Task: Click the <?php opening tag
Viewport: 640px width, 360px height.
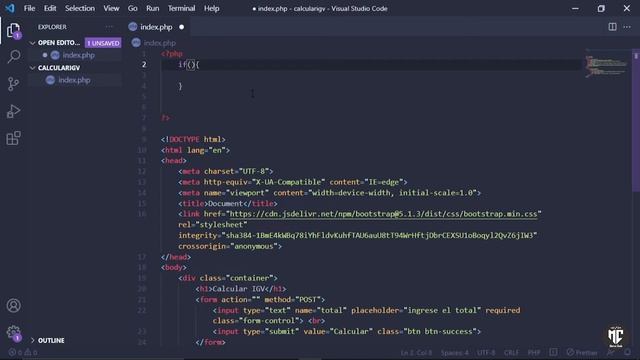Action: coord(172,54)
